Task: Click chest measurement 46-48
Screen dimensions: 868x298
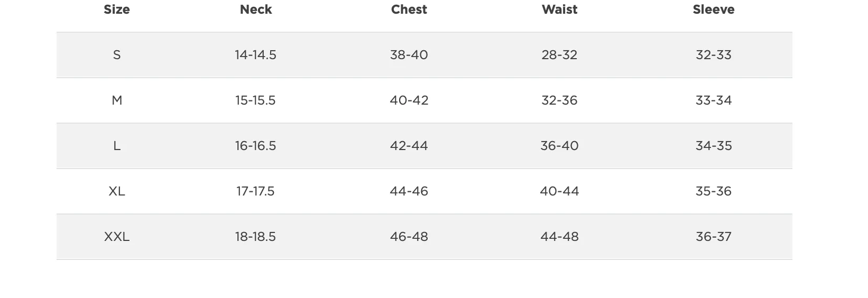Action: coord(409,237)
